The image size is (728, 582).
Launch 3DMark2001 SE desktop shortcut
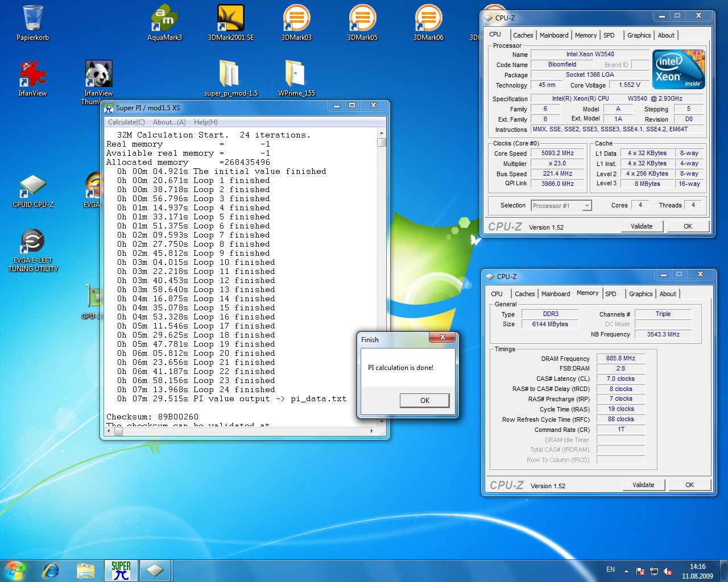pyautogui.click(x=230, y=23)
